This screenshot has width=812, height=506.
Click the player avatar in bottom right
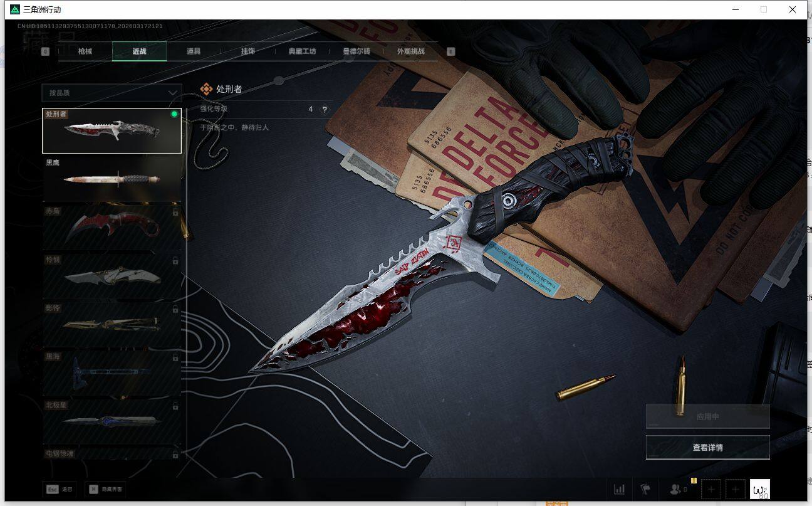(759, 489)
